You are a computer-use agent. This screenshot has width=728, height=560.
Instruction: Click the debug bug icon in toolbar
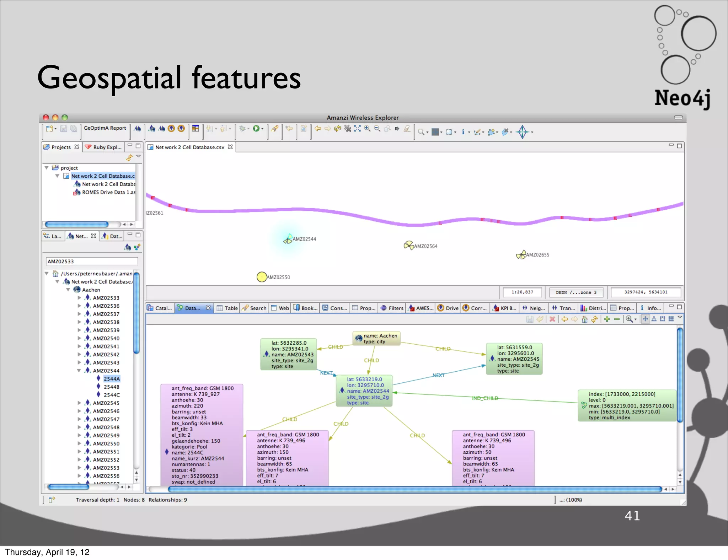coord(242,129)
